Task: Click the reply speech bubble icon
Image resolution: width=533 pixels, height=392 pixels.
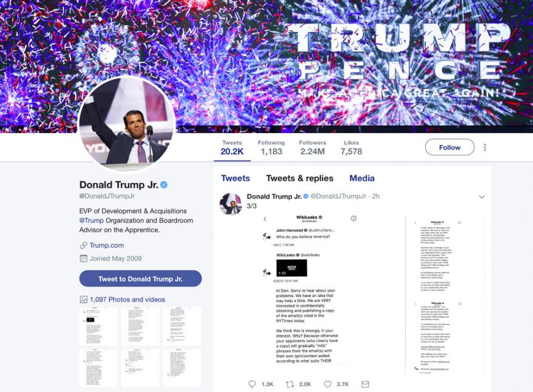Action: point(252,384)
